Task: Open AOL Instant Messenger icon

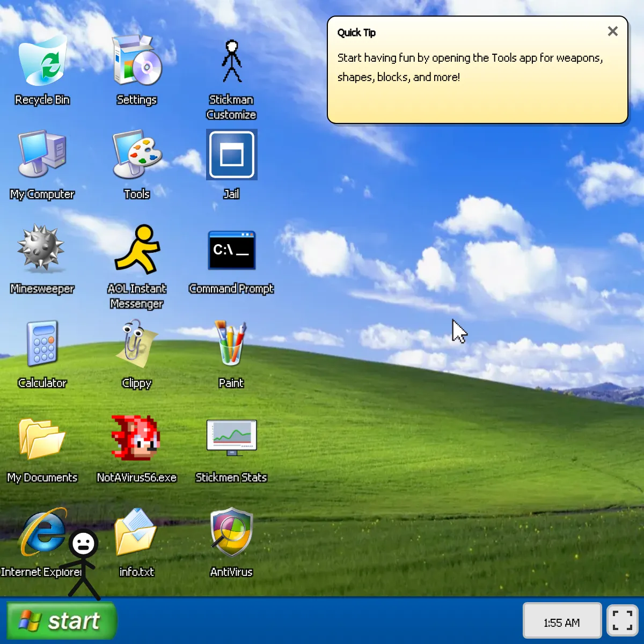Action: pos(137,250)
